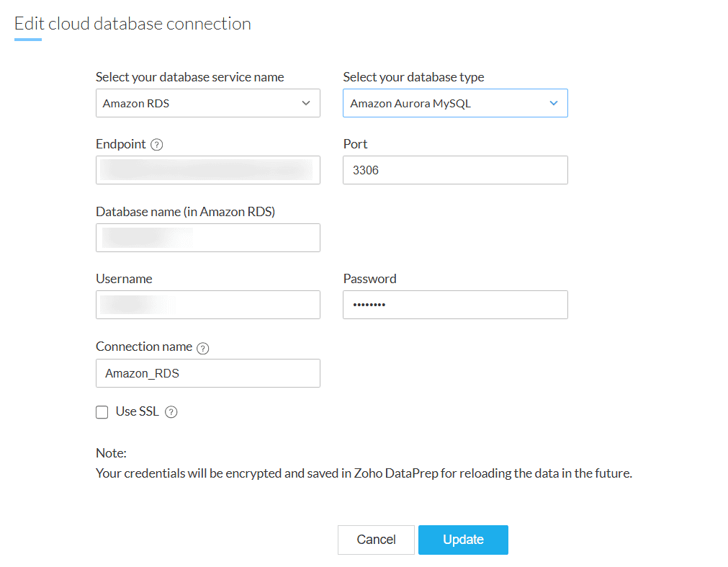728x567 pixels.
Task: Click the Endpoint help question mark icon
Action: pos(157,145)
